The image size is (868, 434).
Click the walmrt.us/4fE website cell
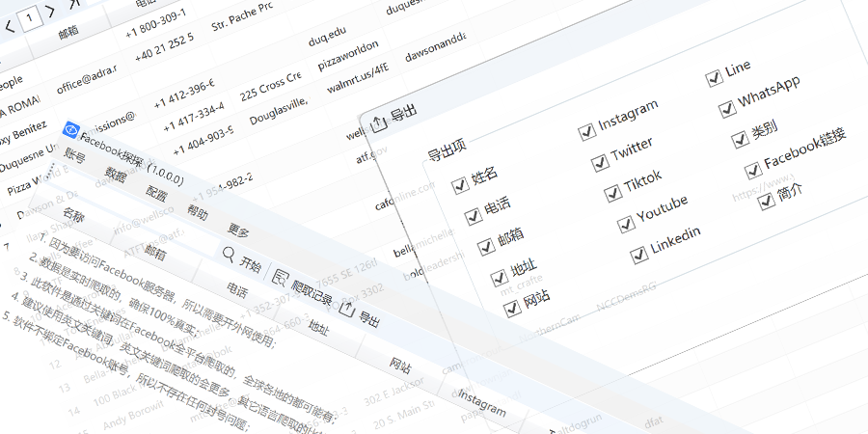358,79
